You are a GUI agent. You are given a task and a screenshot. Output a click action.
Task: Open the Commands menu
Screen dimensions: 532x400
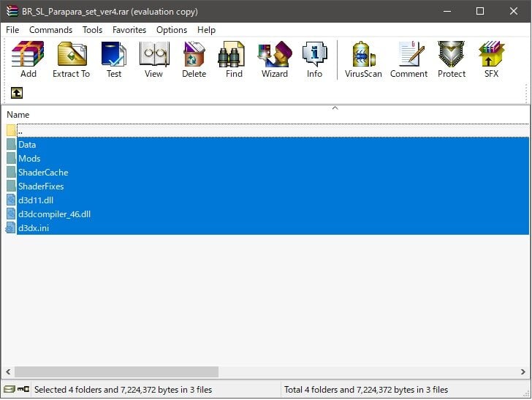51,30
